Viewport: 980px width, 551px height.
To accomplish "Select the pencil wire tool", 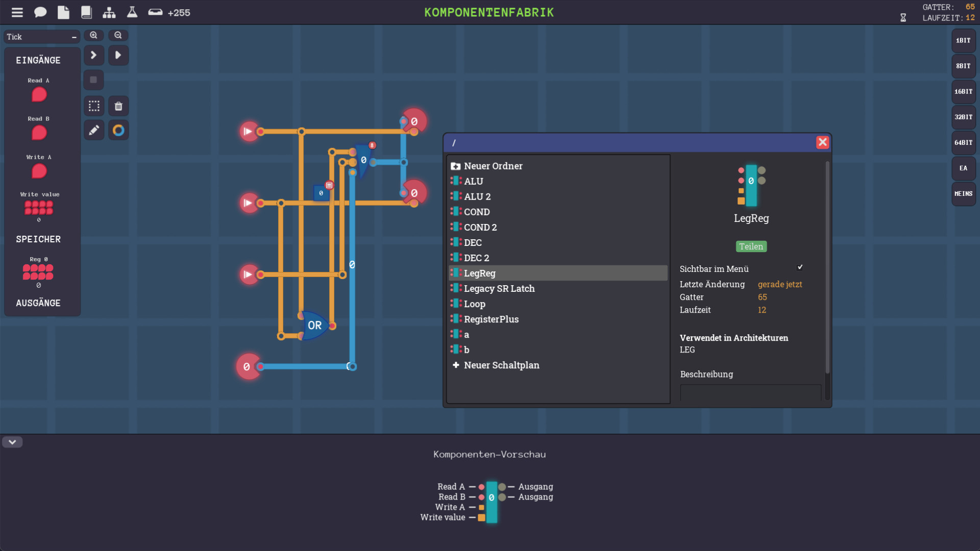I will (94, 130).
